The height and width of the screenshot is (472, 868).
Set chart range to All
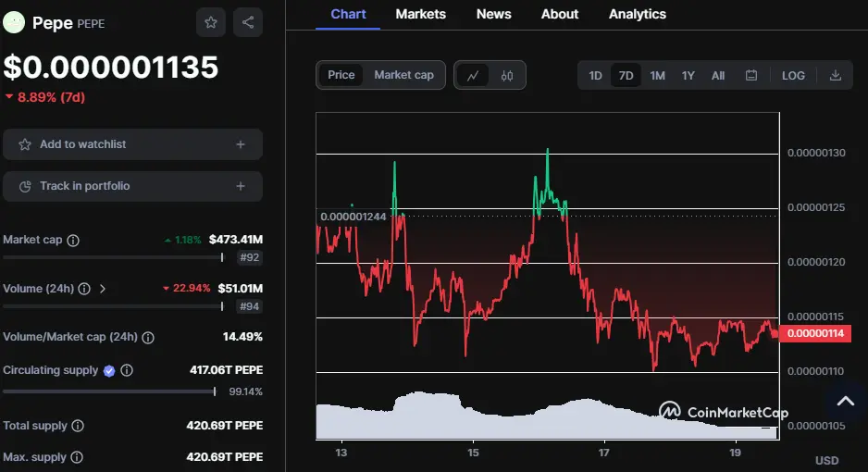coord(718,76)
